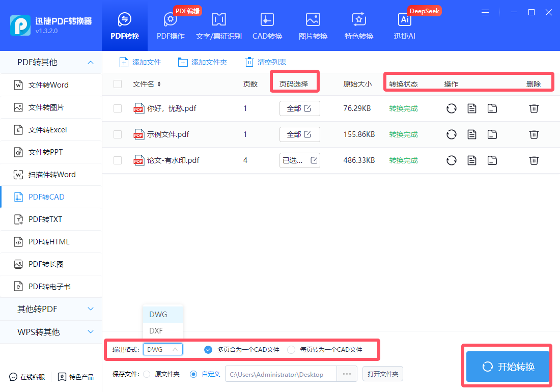The height and width of the screenshot is (392, 560).
Task: Open page selection 已选... for 论文-有水印.pdf
Action: (300, 161)
